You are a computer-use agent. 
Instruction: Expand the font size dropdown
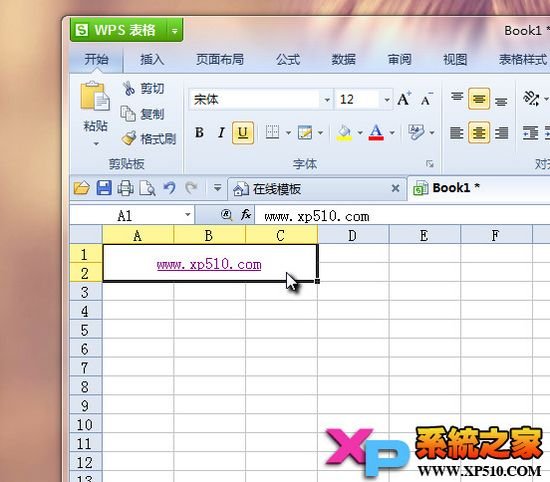click(x=387, y=100)
